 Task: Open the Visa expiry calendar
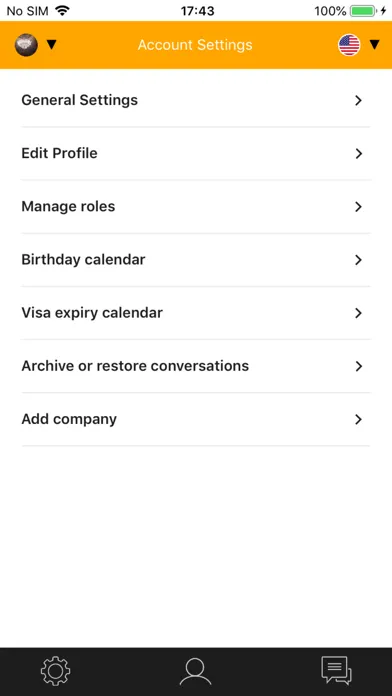196,313
